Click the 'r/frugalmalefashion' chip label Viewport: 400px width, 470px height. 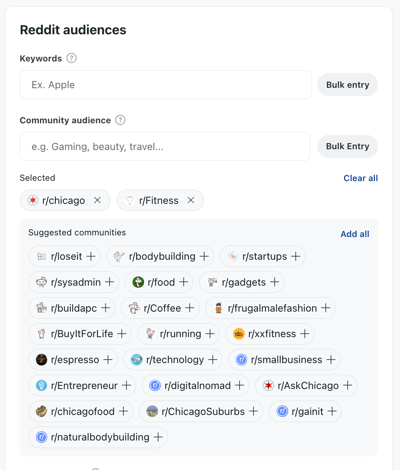(x=272, y=308)
